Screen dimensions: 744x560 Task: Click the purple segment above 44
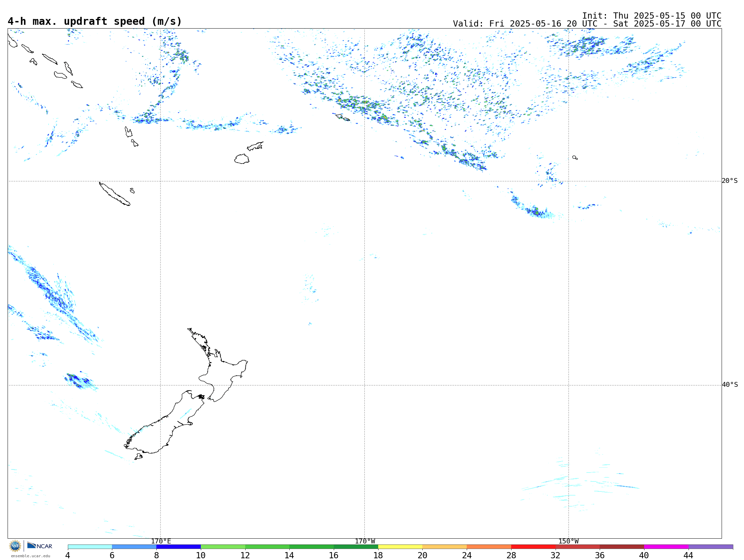click(x=711, y=547)
